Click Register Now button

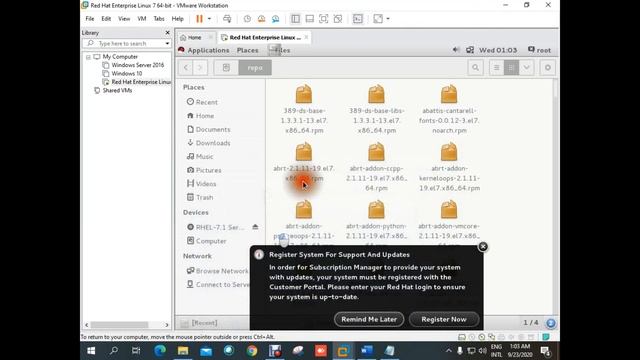point(444,319)
